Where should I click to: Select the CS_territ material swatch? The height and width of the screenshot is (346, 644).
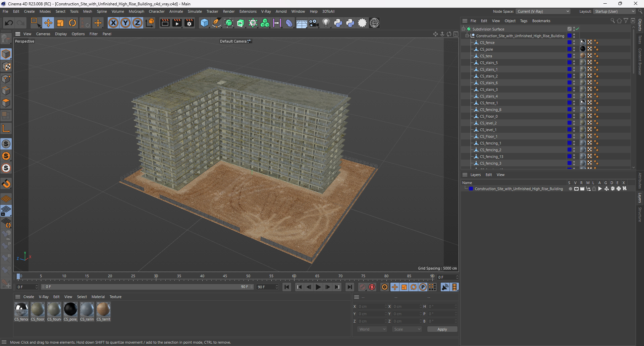pyautogui.click(x=103, y=309)
